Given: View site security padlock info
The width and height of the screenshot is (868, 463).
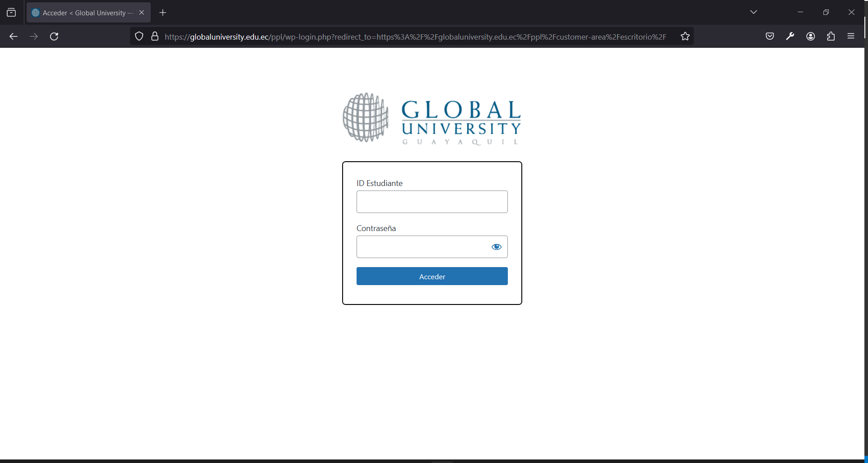Looking at the screenshot, I should (155, 36).
